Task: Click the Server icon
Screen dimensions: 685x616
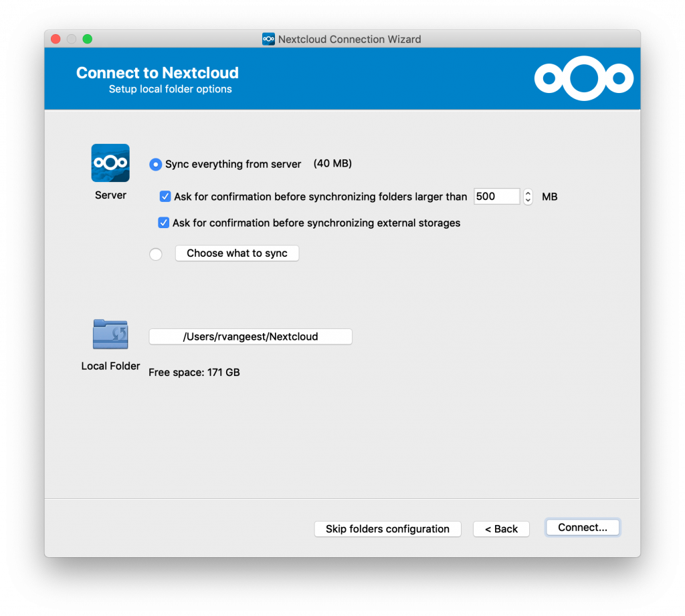Action: click(x=110, y=163)
